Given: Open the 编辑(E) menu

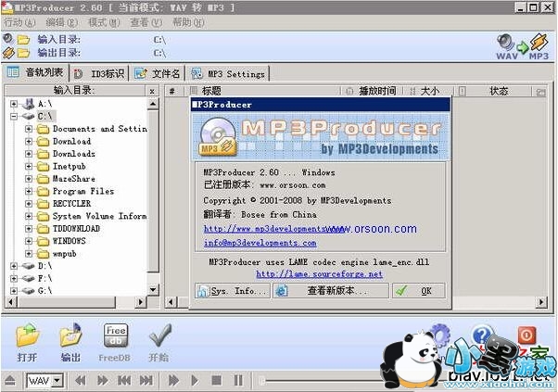Looking at the screenshot, I should (61, 23).
